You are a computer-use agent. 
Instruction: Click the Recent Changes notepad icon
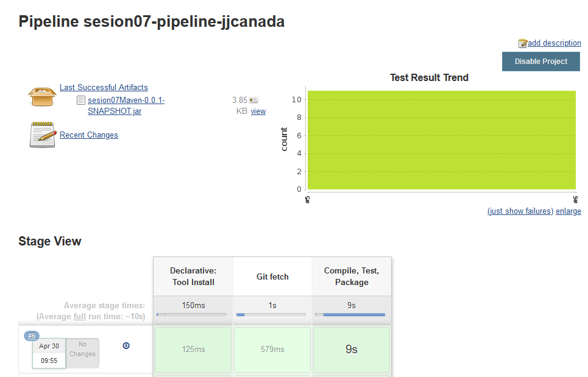click(x=43, y=135)
